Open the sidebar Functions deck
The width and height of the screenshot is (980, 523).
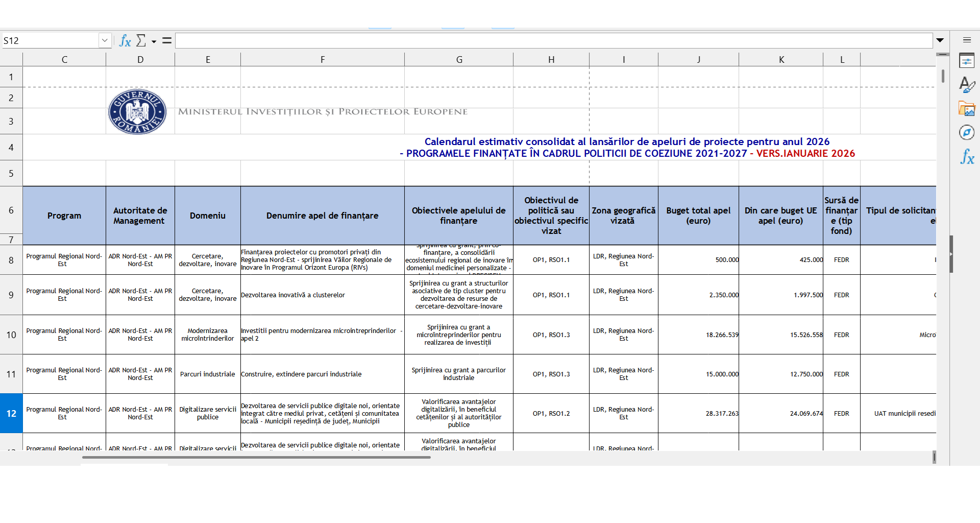tap(967, 157)
